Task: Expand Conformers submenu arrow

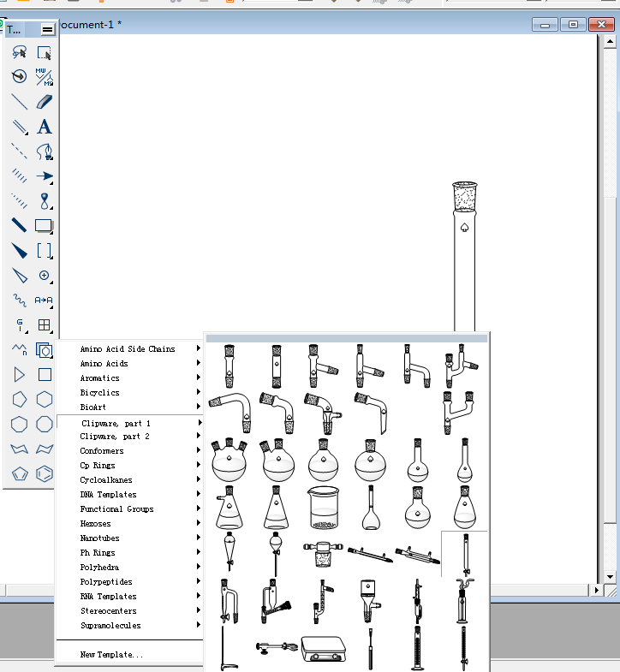Action: (199, 450)
